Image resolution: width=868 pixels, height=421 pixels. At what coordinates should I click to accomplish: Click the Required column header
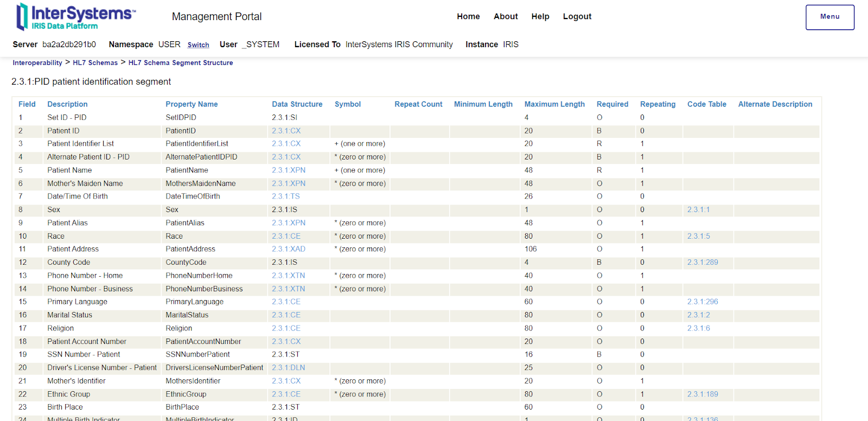click(x=612, y=104)
